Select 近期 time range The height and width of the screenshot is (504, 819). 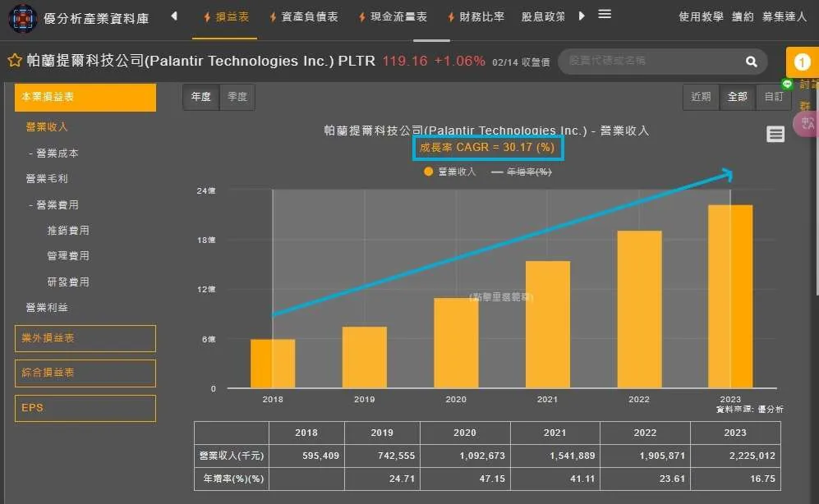tap(701, 97)
